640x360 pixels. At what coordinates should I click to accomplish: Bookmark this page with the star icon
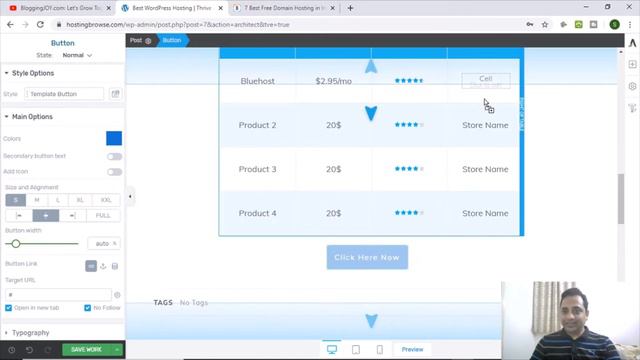coord(545,24)
